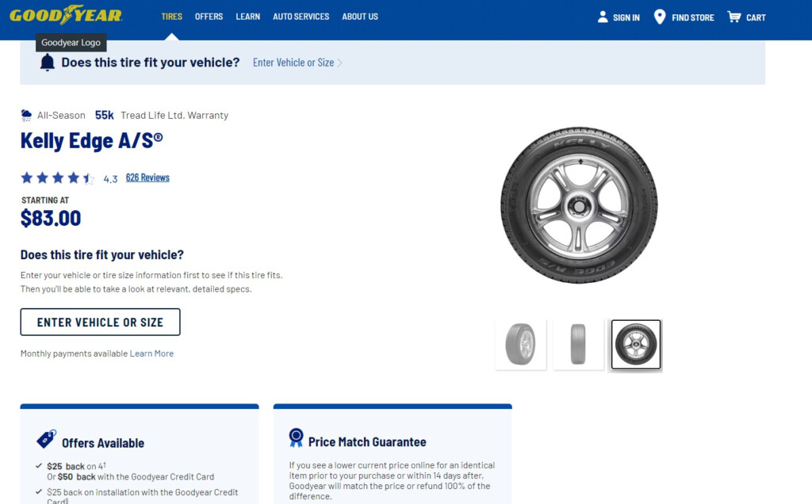This screenshot has width=812, height=504.
Task: Open the Cart link text
Action: click(756, 17)
